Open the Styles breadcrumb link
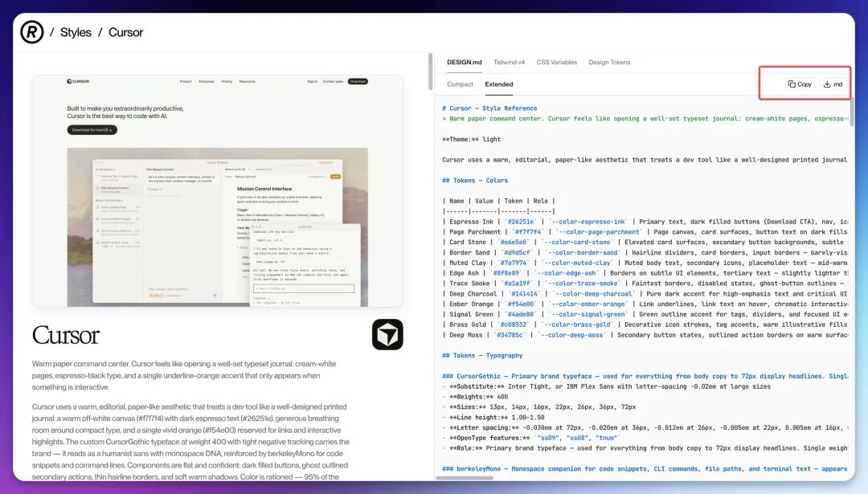 click(x=76, y=32)
